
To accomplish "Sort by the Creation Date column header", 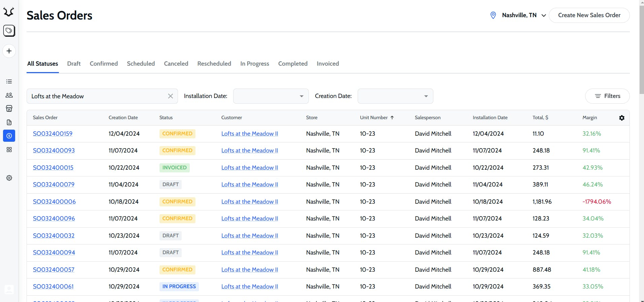I will point(123,118).
